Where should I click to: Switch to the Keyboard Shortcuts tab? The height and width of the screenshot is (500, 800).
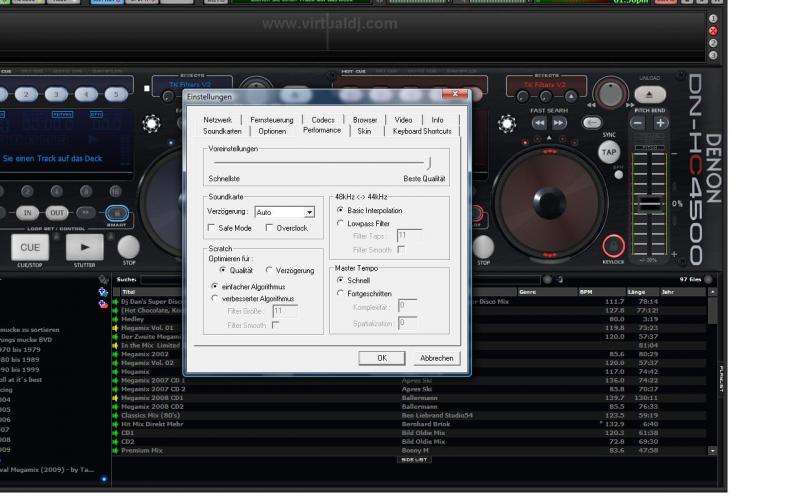coord(422,131)
